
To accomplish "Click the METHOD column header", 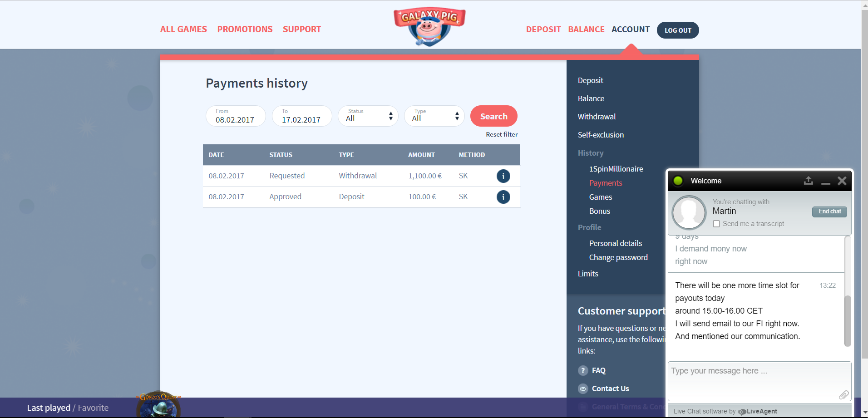I will [472, 155].
